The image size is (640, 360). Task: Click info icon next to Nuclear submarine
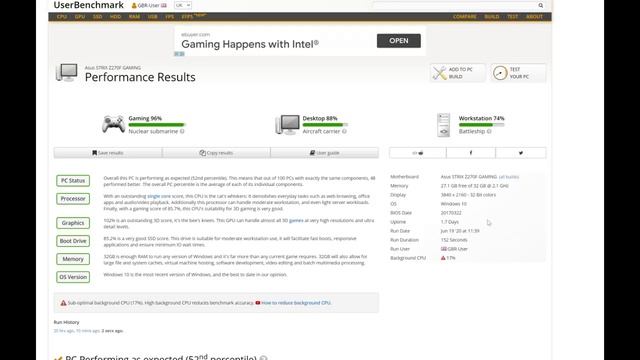182,131
